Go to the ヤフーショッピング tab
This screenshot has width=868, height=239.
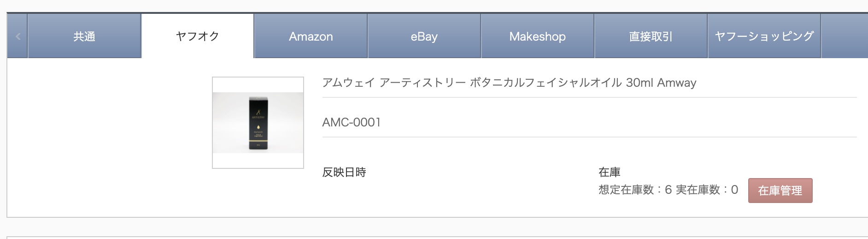point(764,36)
